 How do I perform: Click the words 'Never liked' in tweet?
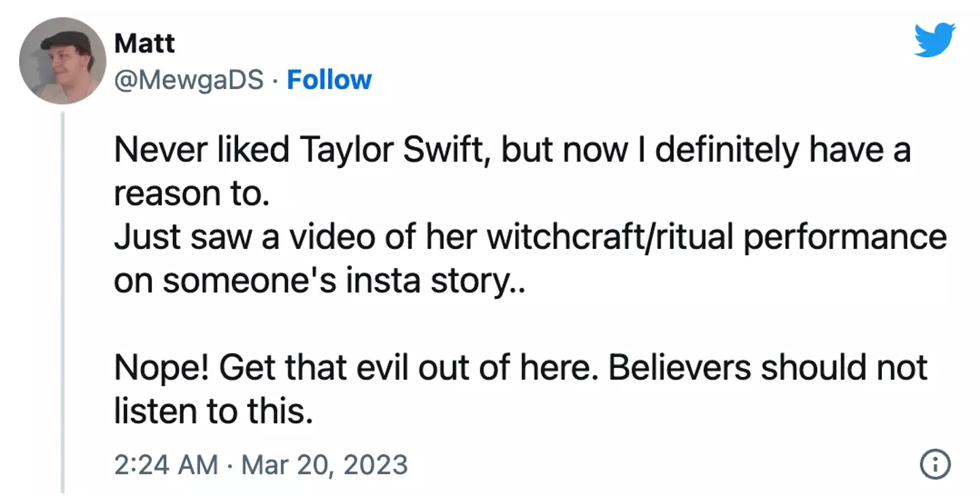click(200, 150)
